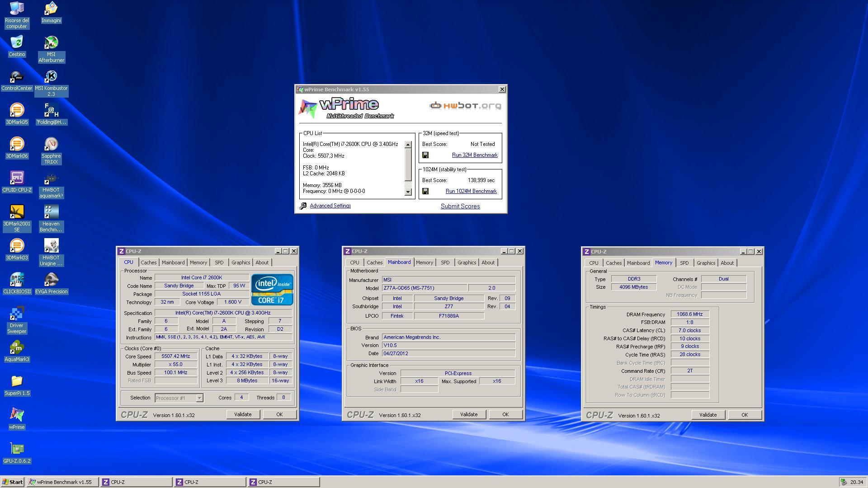Launch ControlCenter desktop icon
Screen dimensions: 868x488
pos(17,80)
